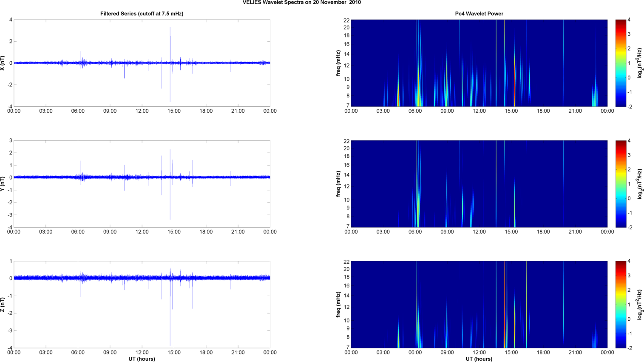The width and height of the screenshot is (644, 362).
Task: Click 'UT (hours)' label below the bottom spectrogram
Action: tap(479, 359)
